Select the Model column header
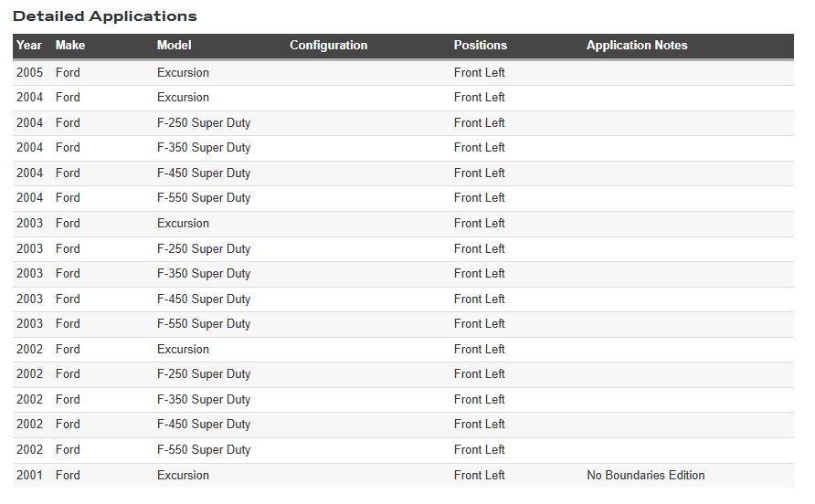Viewport: 815px width, 504px height. (x=175, y=46)
